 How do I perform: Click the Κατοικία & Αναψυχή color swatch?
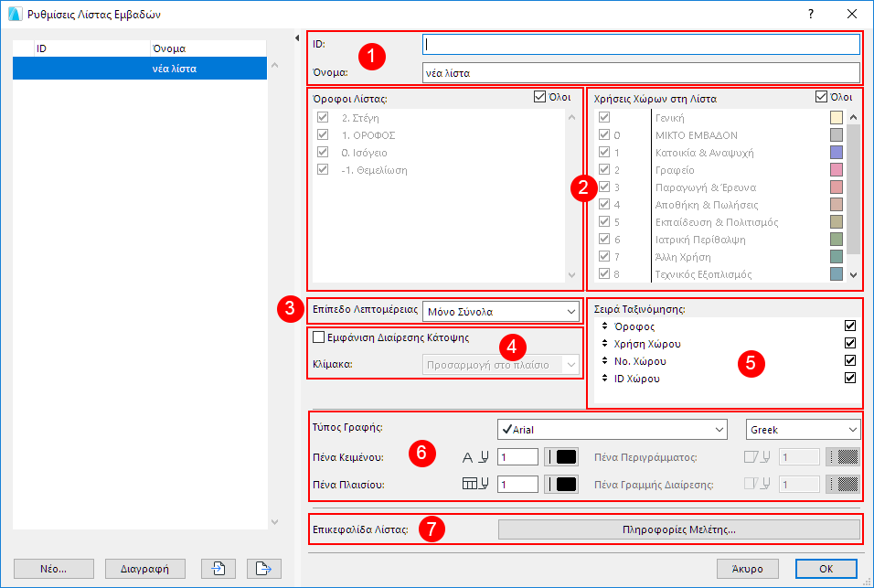point(837,152)
